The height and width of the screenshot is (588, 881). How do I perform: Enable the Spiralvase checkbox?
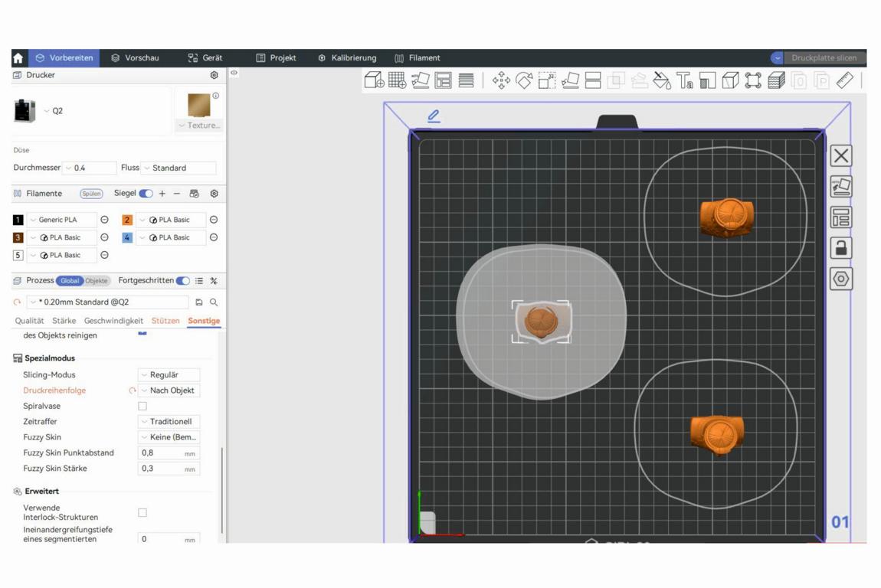tap(142, 407)
